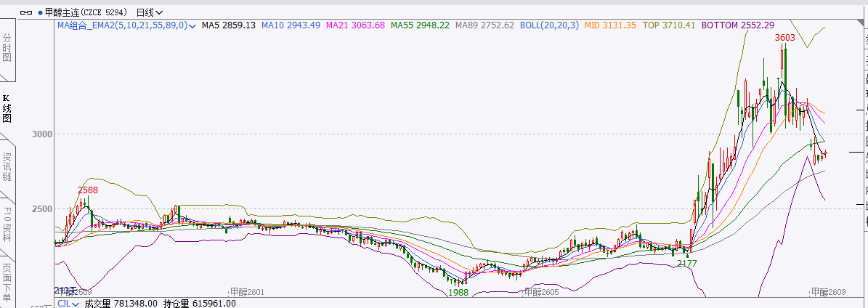This screenshot has height=308, width=868.
Task: Expand the MA组合_EMA2 indicator dropdown
Action: click(x=192, y=25)
